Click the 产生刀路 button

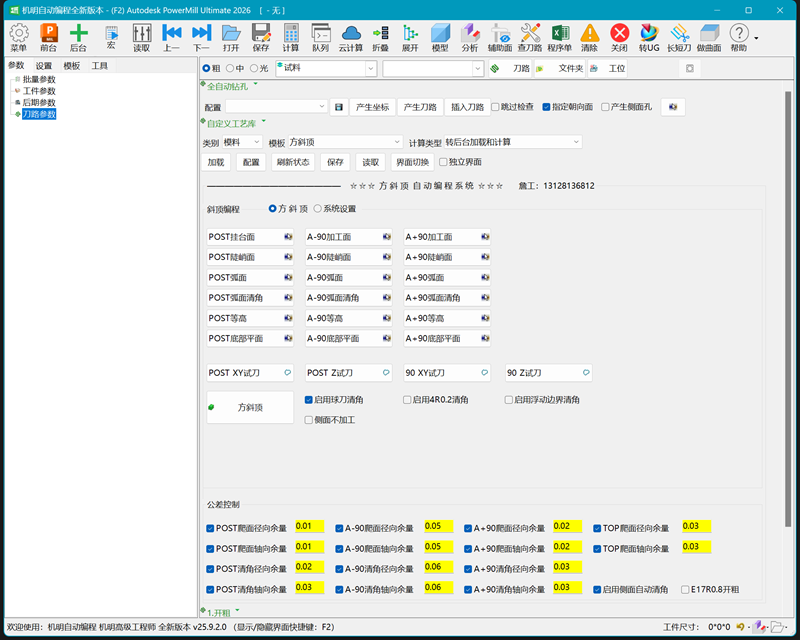point(420,107)
